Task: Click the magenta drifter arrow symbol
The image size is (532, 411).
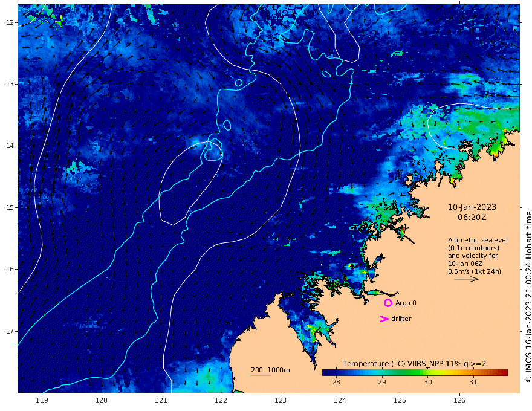Action: 384,319
